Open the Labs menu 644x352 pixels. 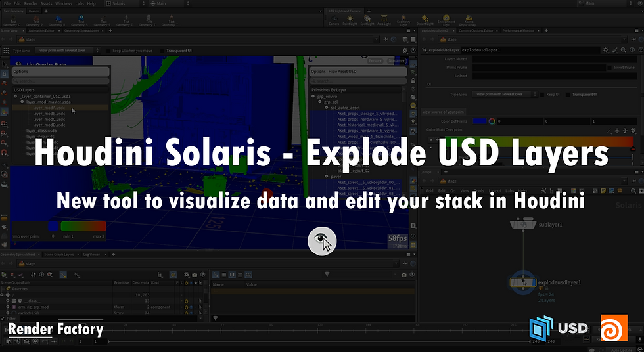(x=78, y=3)
